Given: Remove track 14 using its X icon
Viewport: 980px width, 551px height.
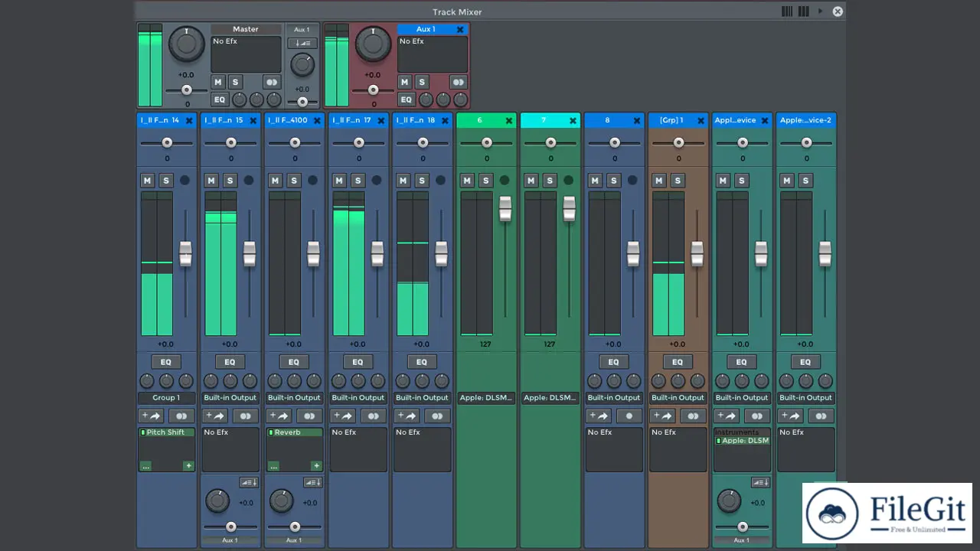Looking at the screenshot, I should [x=189, y=120].
